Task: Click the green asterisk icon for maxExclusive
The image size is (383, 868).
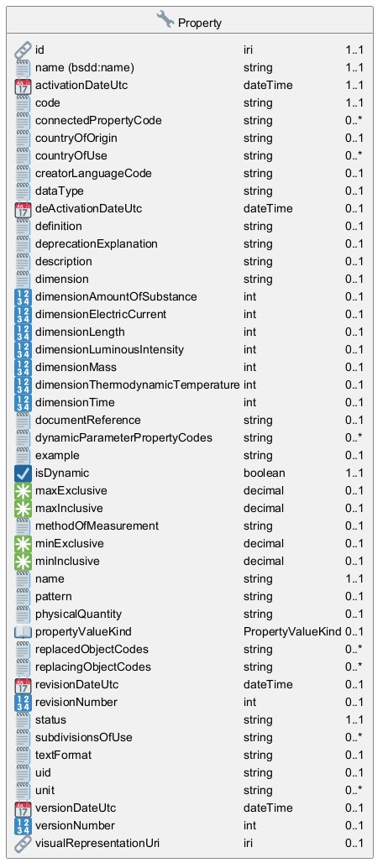Action: click(22, 491)
